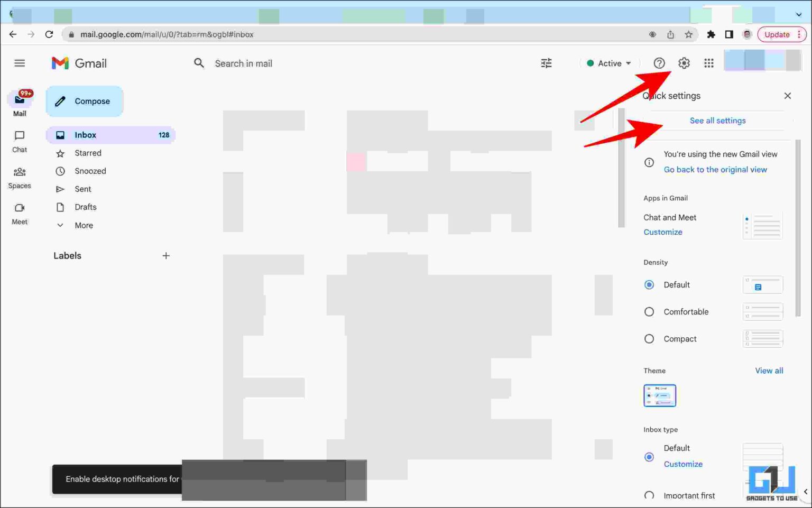Viewport: 812px width, 508px height.
Task: Go forward in browser
Action: click(x=31, y=34)
